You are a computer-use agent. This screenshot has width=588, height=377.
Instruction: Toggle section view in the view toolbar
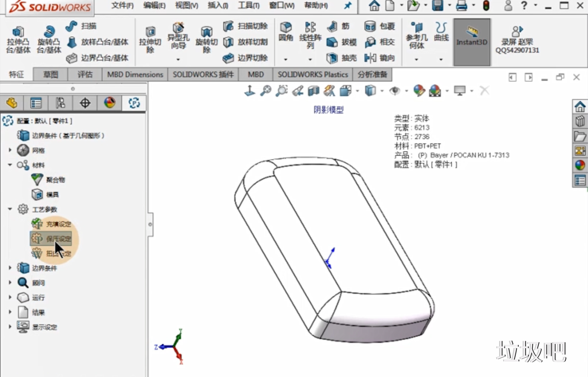coord(313,91)
